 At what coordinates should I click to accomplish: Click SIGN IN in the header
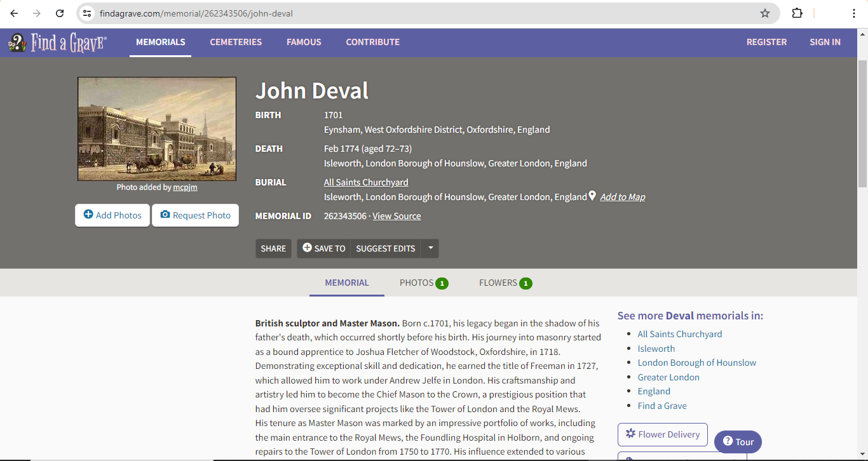[825, 42]
